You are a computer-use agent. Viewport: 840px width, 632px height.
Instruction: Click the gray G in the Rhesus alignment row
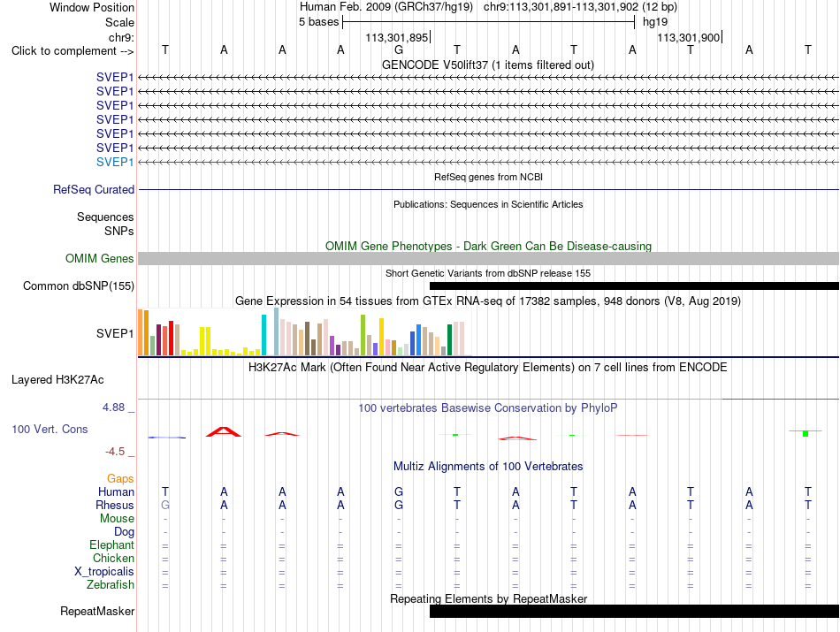click(165, 505)
